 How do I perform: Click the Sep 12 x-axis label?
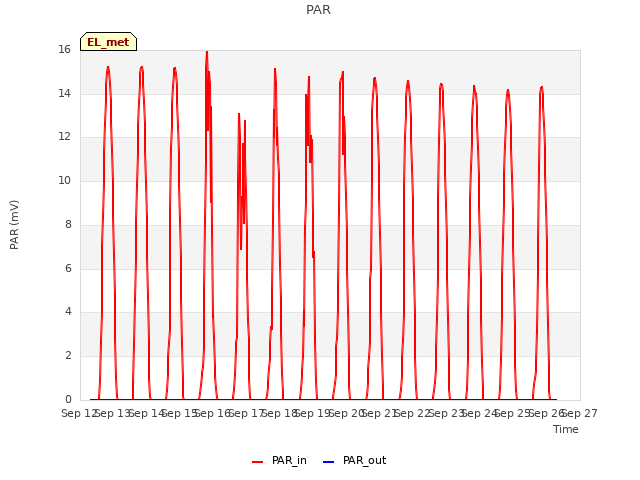80,413
